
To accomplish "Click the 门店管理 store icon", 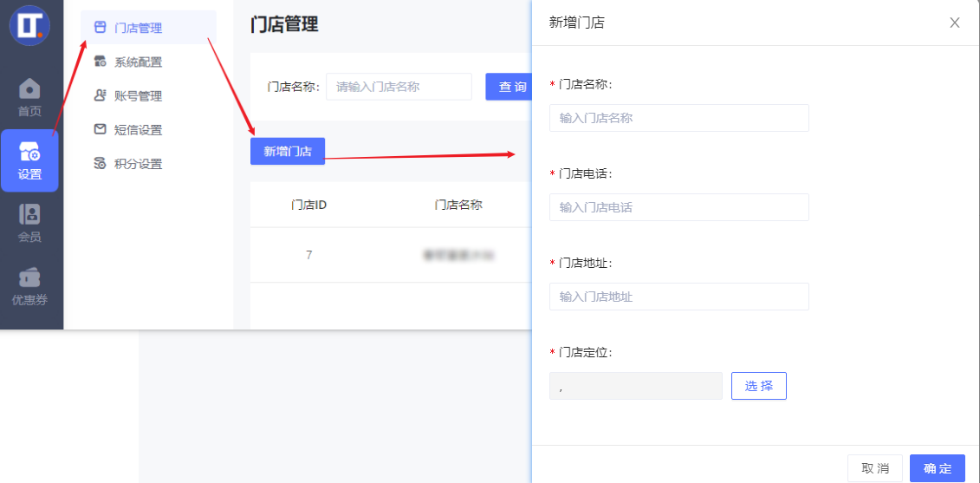I will [100, 27].
